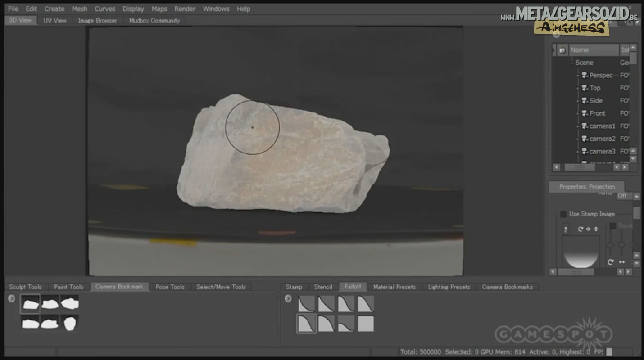The width and height of the screenshot is (644, 360).
Task: Open the Maps menu
Action: [x=159, y=9]
